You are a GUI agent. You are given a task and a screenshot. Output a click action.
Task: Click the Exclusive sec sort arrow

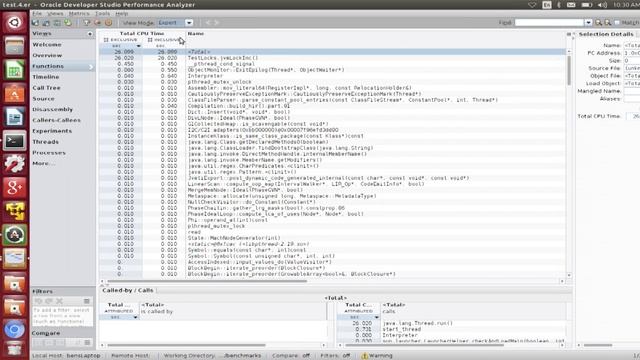pos(138,46)
